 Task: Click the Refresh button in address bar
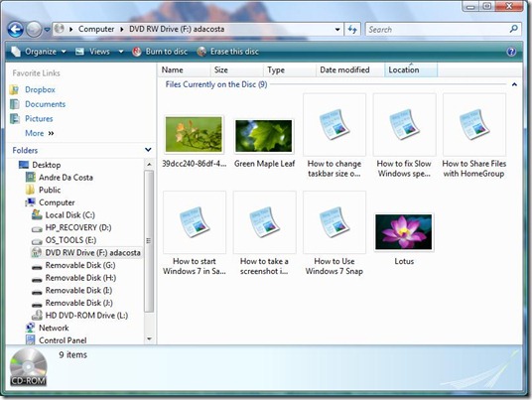[352, 30]
